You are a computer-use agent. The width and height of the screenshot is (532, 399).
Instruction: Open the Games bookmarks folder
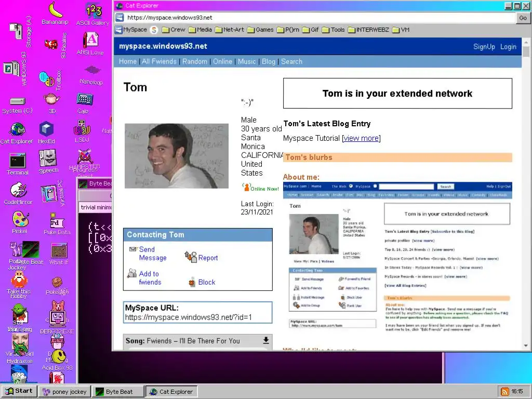coord(260,30)
